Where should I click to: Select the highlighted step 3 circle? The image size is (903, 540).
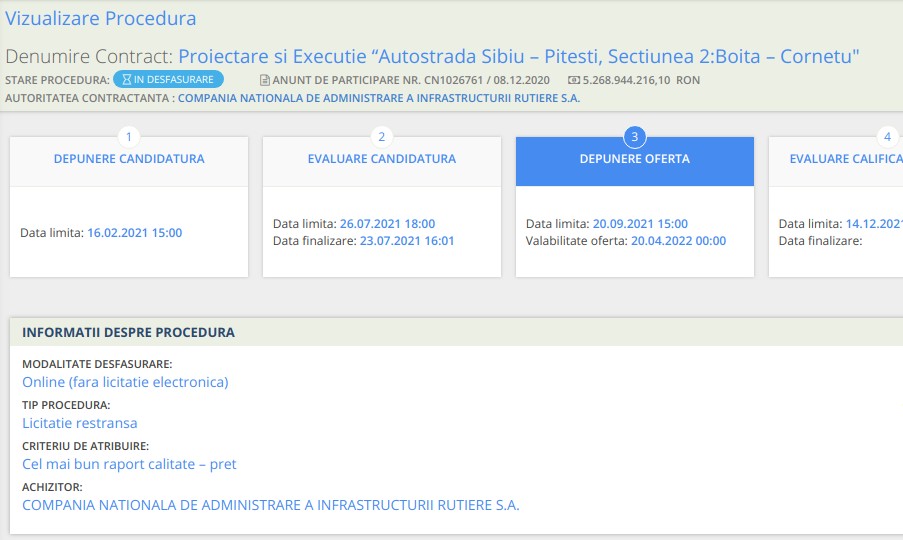(x=634, y=137)
